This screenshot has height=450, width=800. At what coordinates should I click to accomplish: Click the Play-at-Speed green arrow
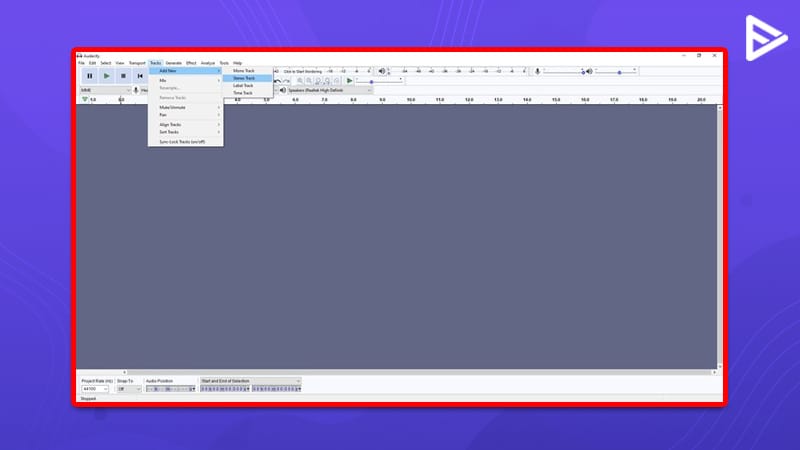[x=349, y=81]
